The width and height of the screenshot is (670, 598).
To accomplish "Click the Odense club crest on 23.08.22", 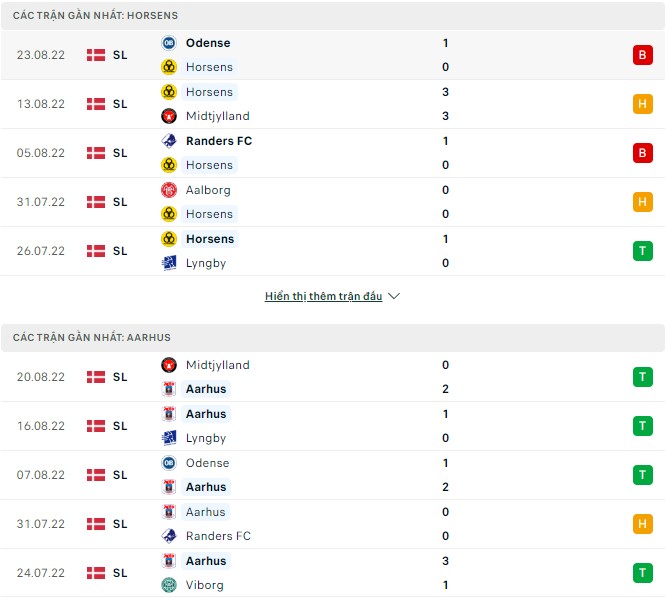I will (x=168, y=43).
